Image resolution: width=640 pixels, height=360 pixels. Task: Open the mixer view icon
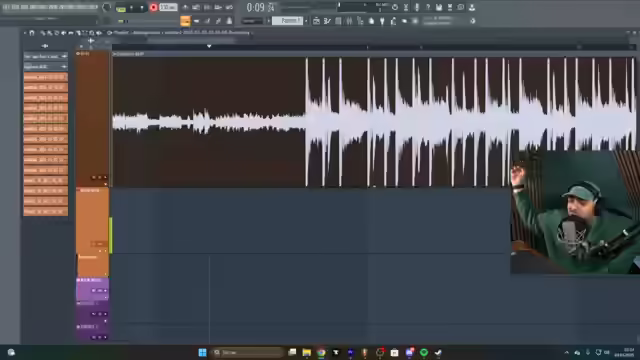click(x=349, y=21)
